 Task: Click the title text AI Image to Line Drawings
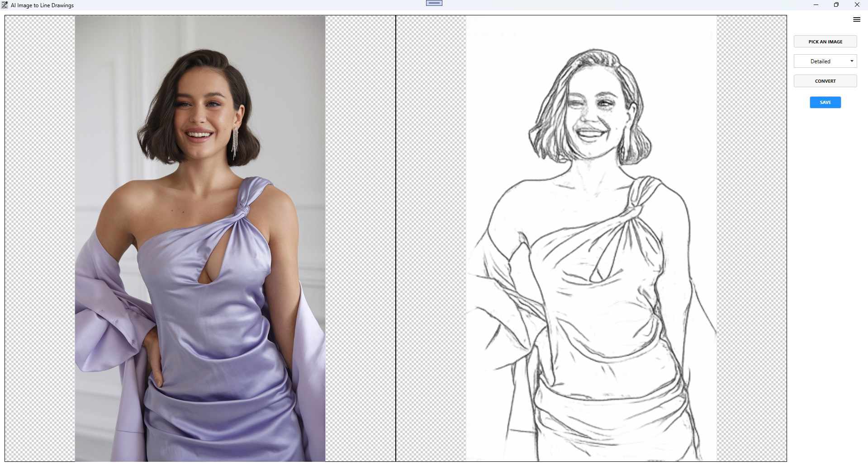[42, 5]
